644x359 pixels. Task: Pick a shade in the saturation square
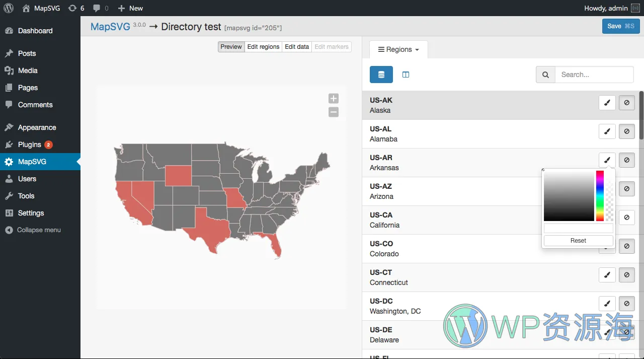pyautogui.click(x=569, y=196)
